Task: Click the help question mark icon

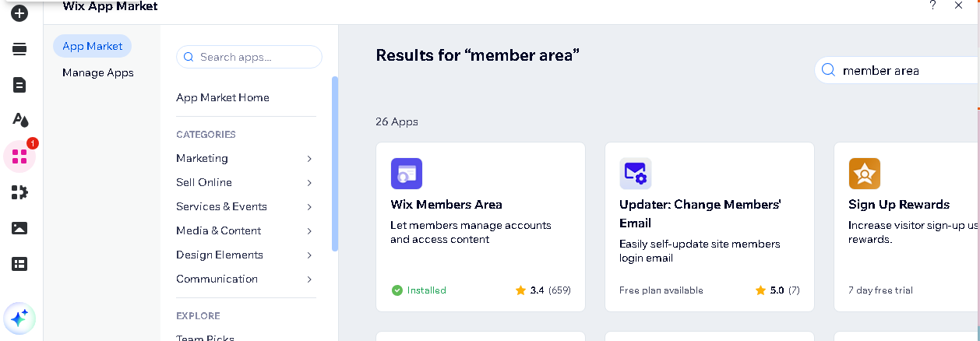Action: pos(932,6)
